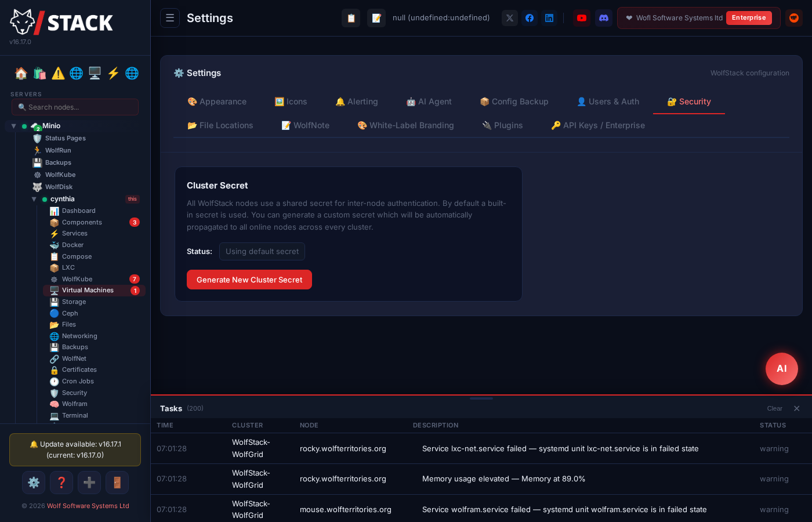Screen dimensions: 812x522
Task: Clear the Tasks list
Action: click(774, 408)
